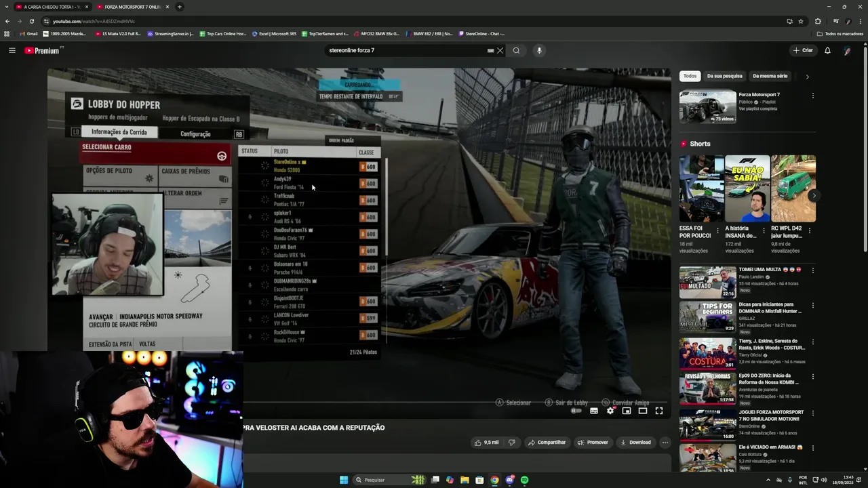This screenshot has width=868, height=488.
Task: Go to YouTube Premium home logo
Action: pyautogui.click(x=41, y=50)
